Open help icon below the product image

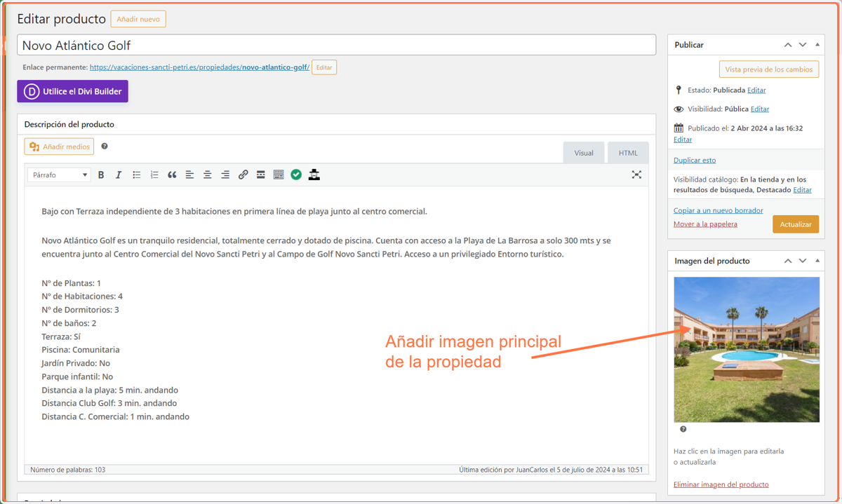pyautogui.click(x=683, y=429)
